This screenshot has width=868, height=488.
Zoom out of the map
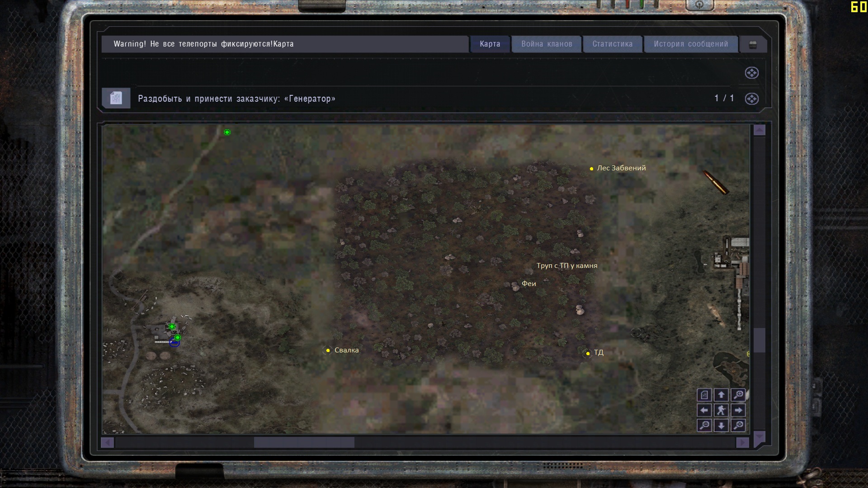pos(704,425)
